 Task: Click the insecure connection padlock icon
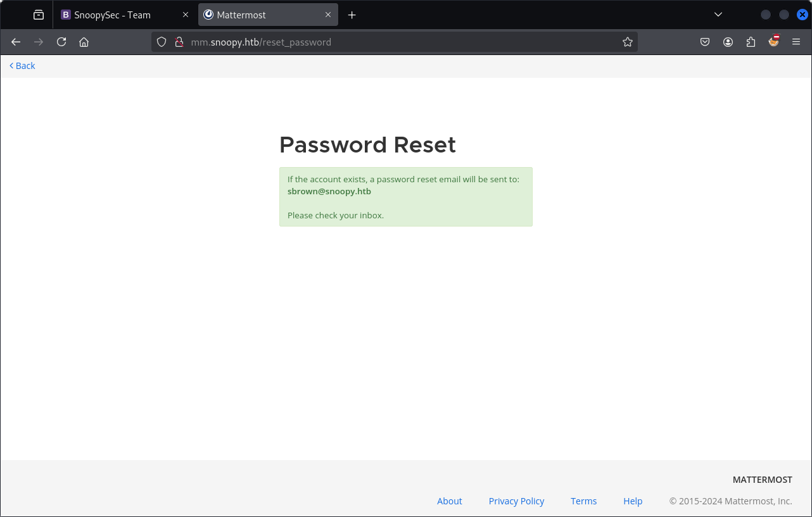click(179, 42)
